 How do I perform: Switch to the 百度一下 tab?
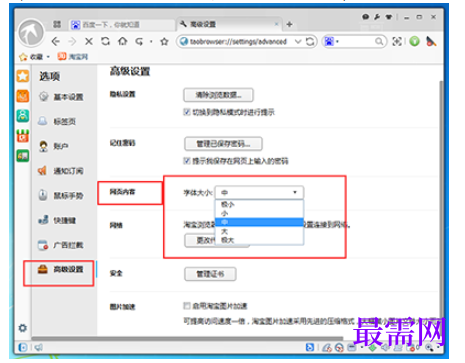point(122,25)
